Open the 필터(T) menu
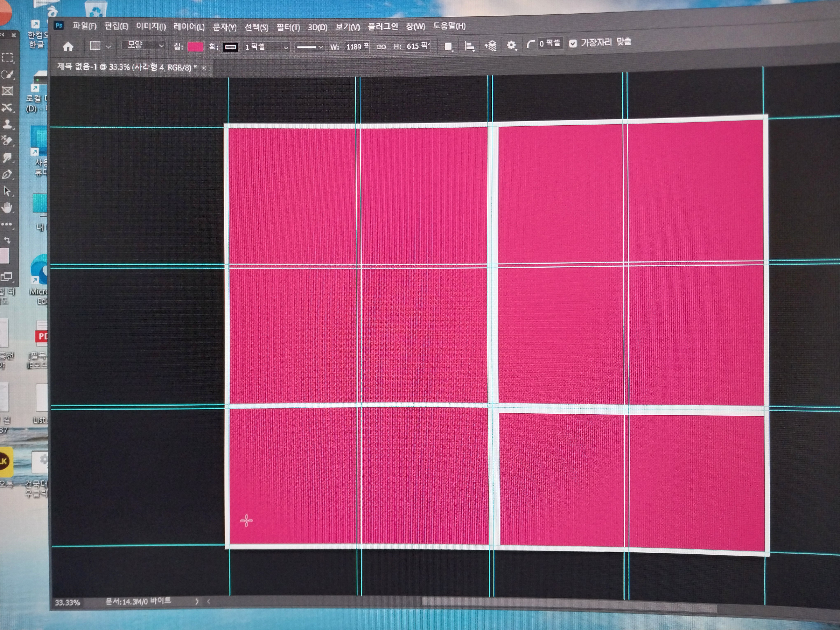The height and width of the screenshot is (630, 840). click(x=288, y=27)
